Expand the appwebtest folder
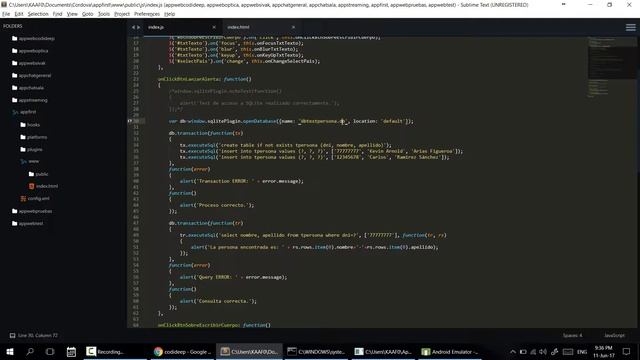Image resolution: width=640 pixels, height=360 pixels. [28, 223]
